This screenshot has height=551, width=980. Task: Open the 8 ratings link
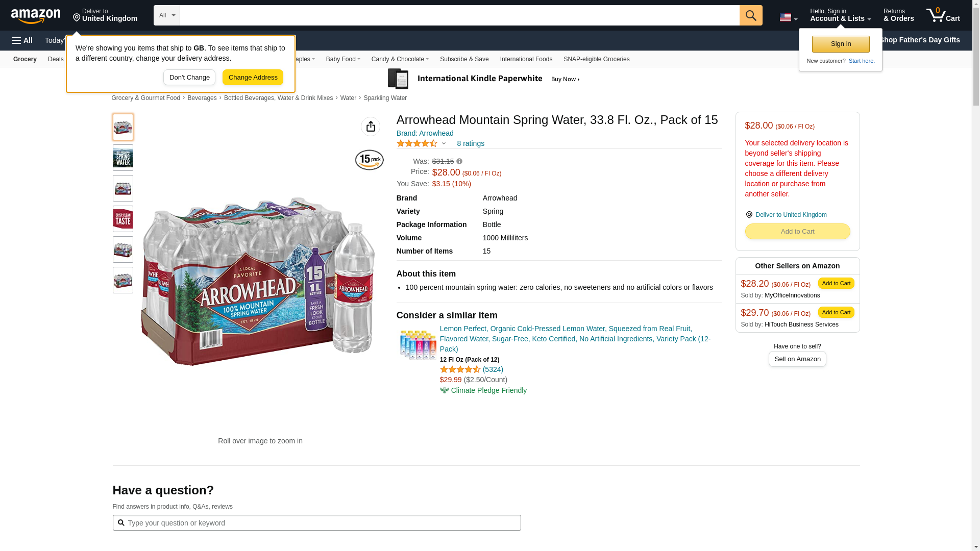coord(471,143)
